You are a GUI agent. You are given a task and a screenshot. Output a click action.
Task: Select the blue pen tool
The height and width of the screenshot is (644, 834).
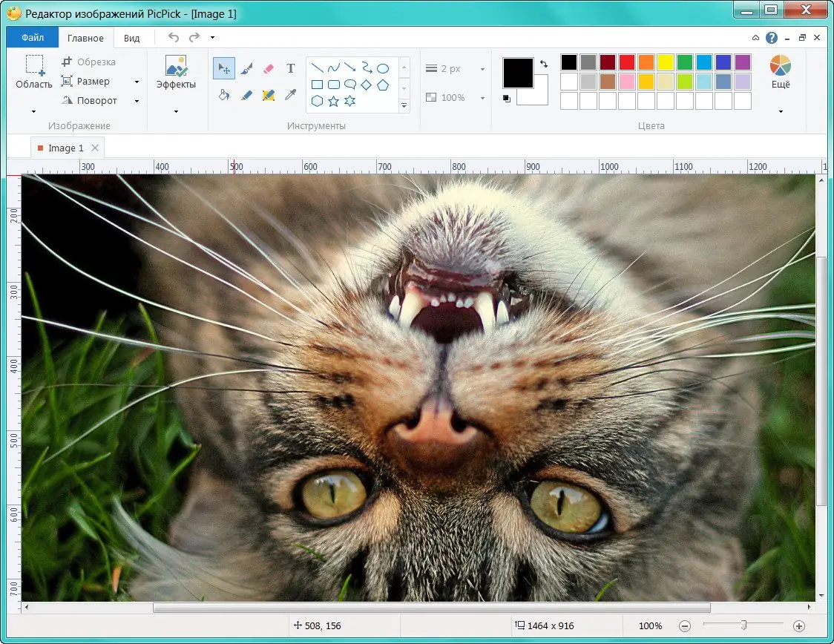tap(246, 95)
